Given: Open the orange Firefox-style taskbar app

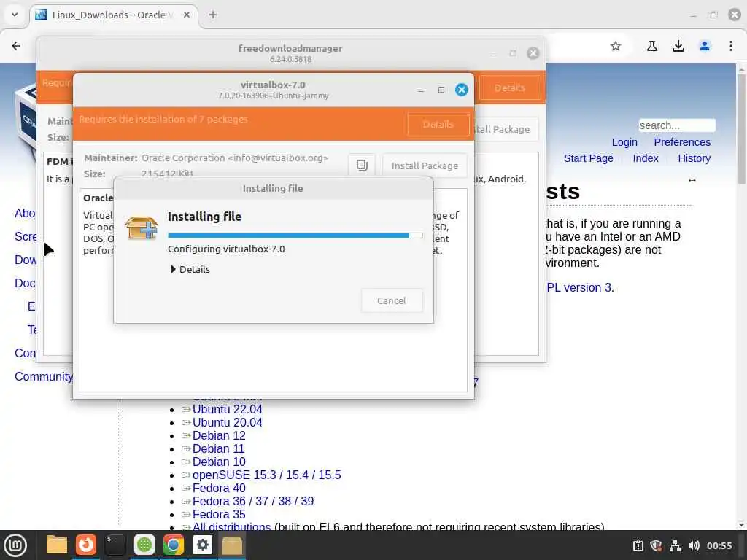Looking at the screenshot, I should coord(86,545).
